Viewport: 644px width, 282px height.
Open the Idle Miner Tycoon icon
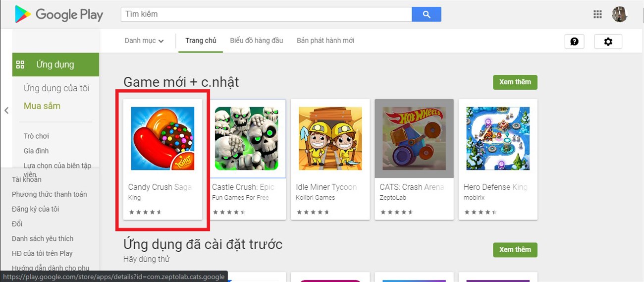(330, 139)
